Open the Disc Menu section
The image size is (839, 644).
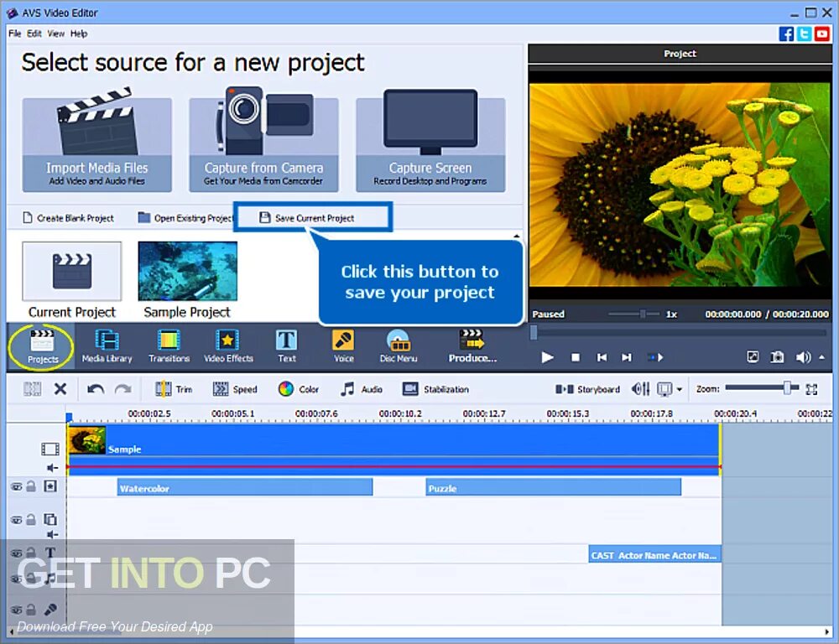tap(399, 346)
